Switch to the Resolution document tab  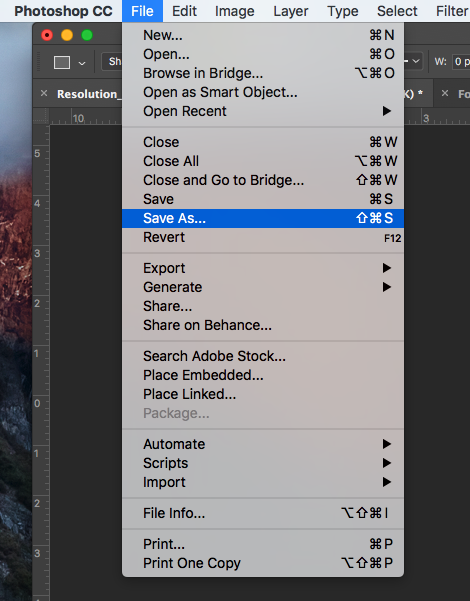[87, 94]
